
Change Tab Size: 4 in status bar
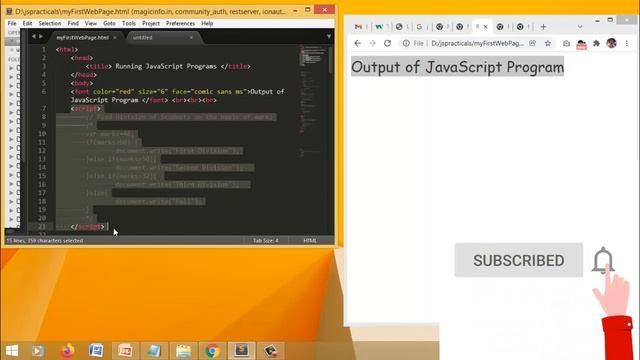tap(266, 240)
